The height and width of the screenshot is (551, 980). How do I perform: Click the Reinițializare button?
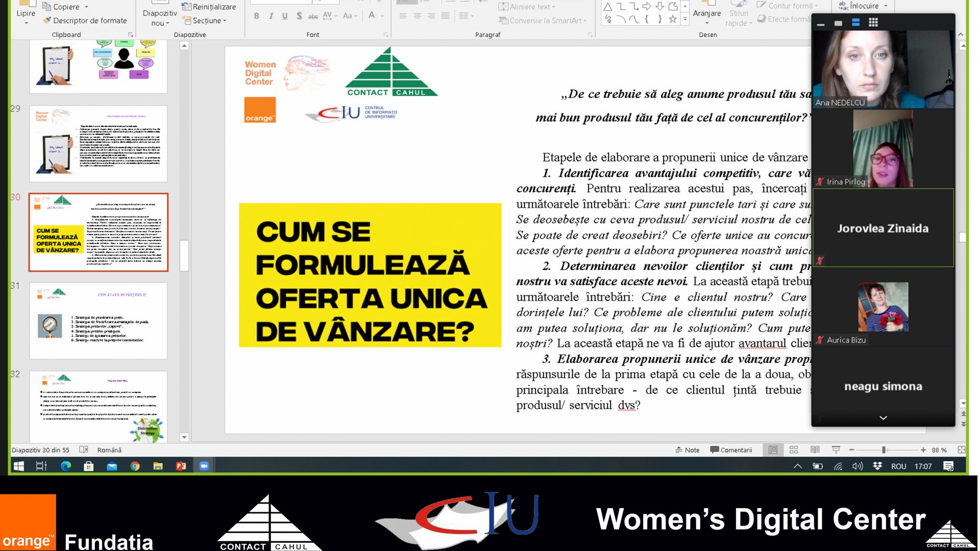pos(209,7)
